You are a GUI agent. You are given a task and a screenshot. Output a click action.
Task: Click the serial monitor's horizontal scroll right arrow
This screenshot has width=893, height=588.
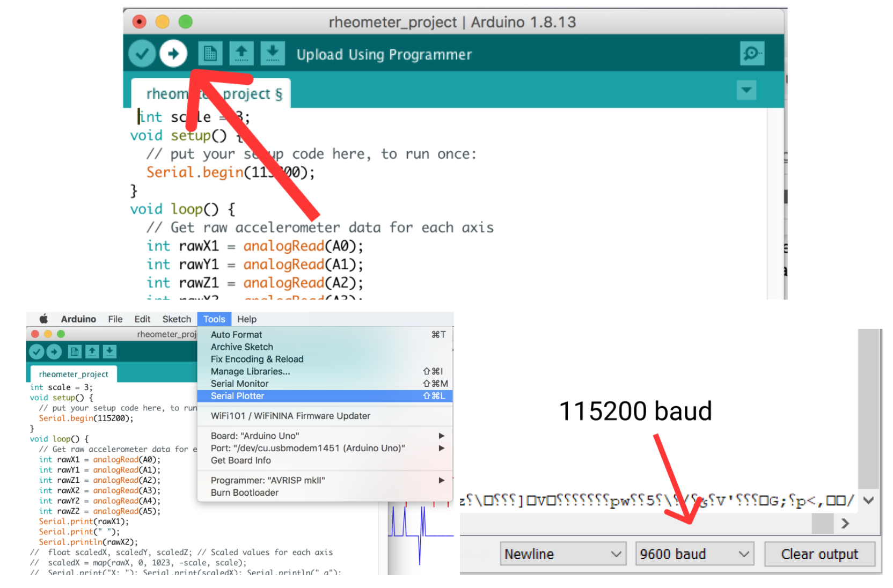pos(845,524)
